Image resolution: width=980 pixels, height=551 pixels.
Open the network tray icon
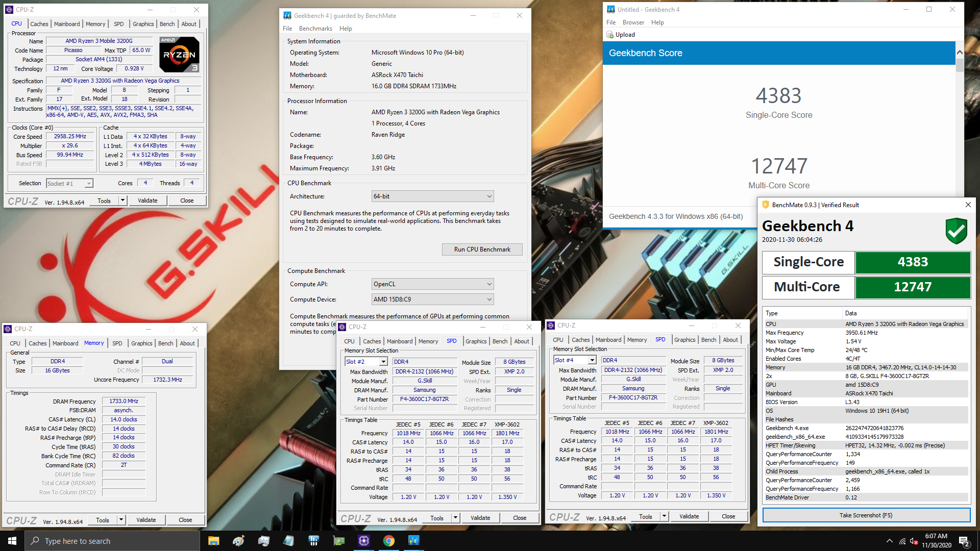[902, 541]
